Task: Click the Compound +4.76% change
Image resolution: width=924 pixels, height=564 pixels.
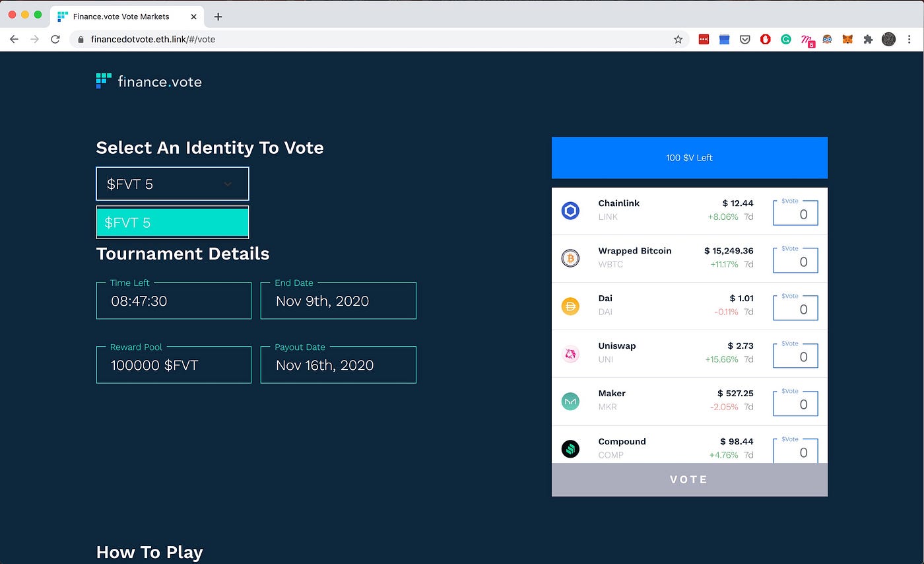Action: (723, 455)
